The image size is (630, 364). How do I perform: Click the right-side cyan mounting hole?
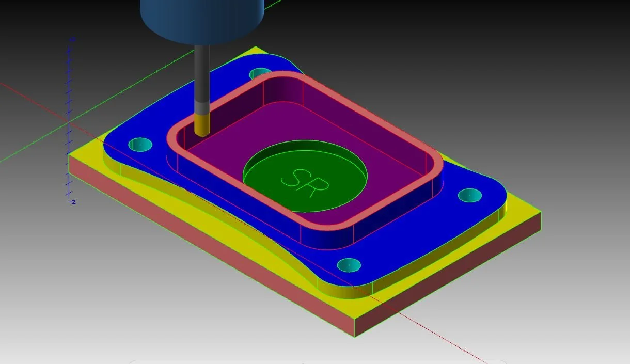click(469, 195)
